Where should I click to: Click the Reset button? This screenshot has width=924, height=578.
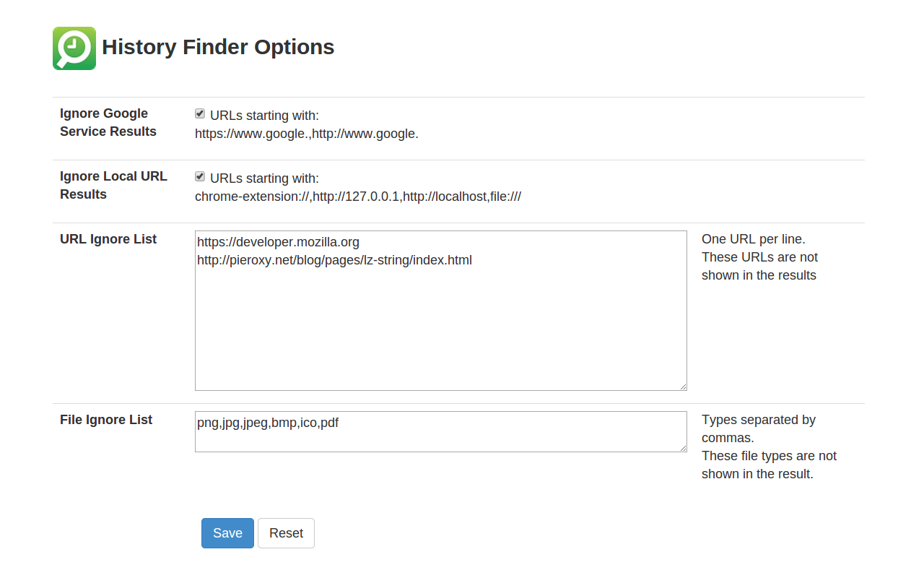click(286, 533)
